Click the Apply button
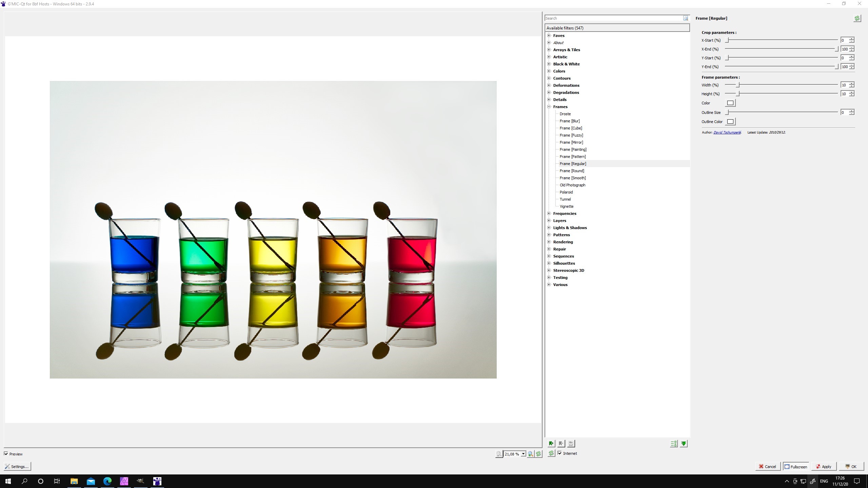 (823, 466)
